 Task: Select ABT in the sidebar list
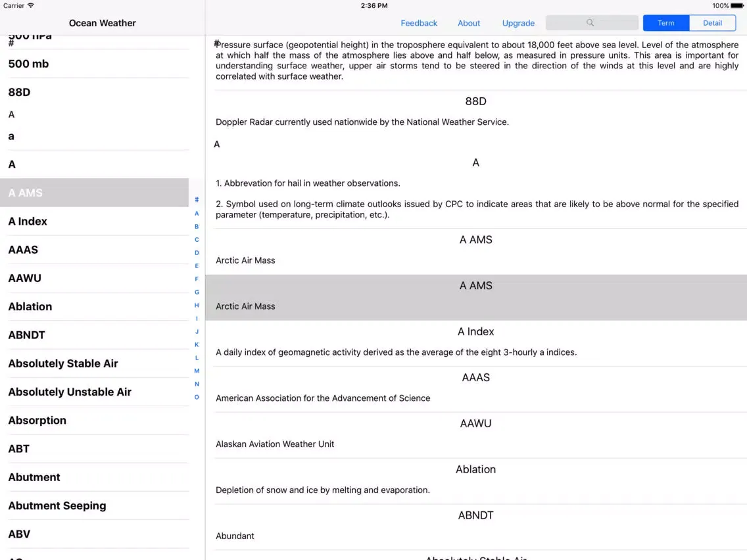pyautogui.click(x=94, y=448)
